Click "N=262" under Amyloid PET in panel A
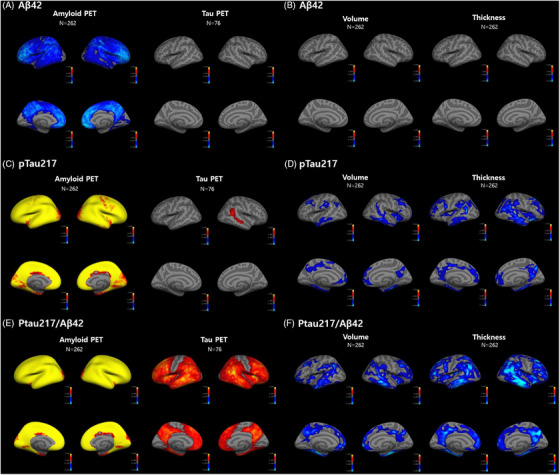The height and width of the screenshot is (475, 560). [68, 23]
